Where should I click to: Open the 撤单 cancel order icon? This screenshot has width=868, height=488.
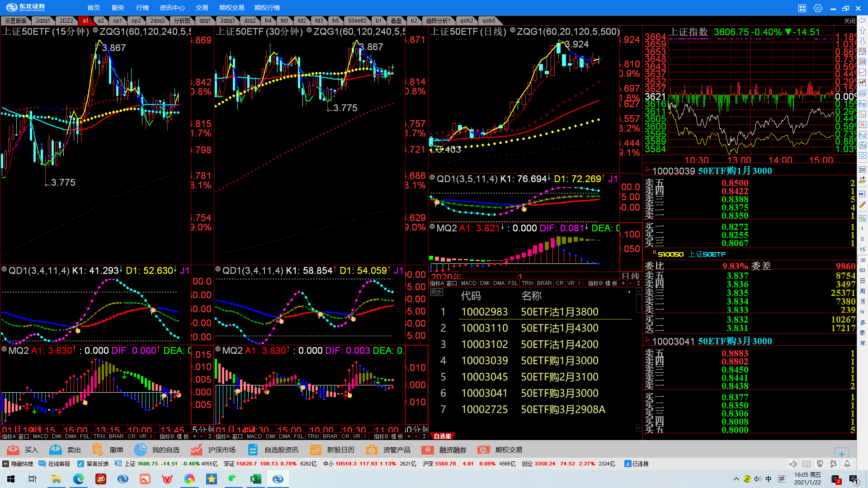97,450
